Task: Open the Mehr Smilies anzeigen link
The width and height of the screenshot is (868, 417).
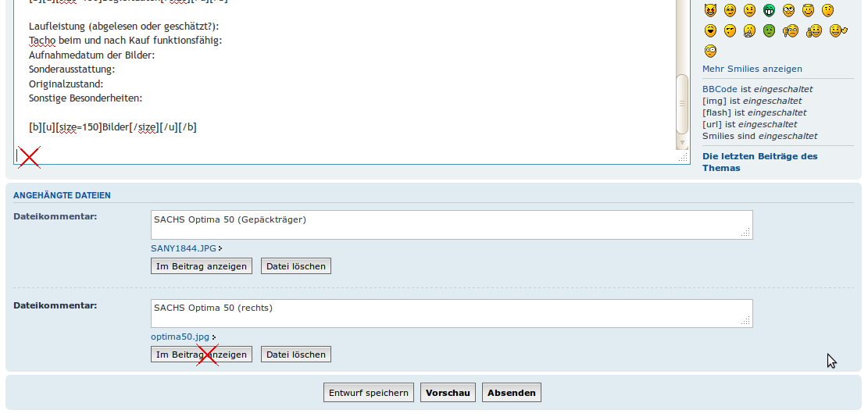Action: pyautogui.click(x=752, y=69)
